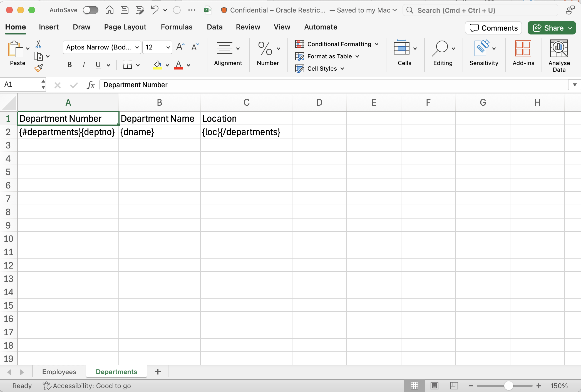Expand the formula bar chevron

click(575, 85)
